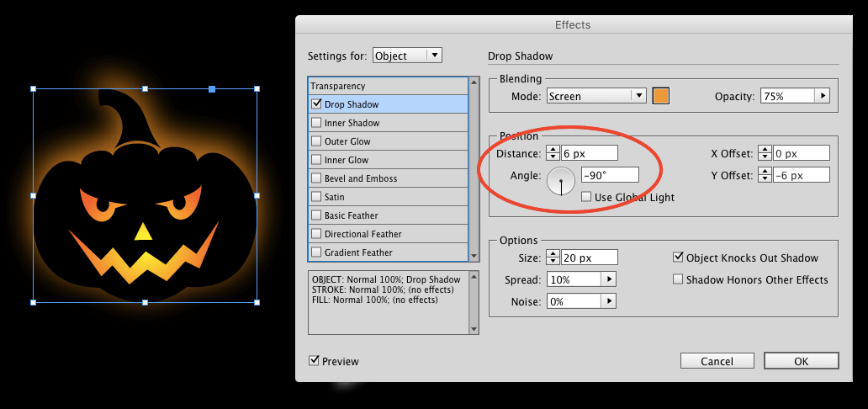The image size is (868, 409).
Task: Click the X Offset input field
Action: 801,153
